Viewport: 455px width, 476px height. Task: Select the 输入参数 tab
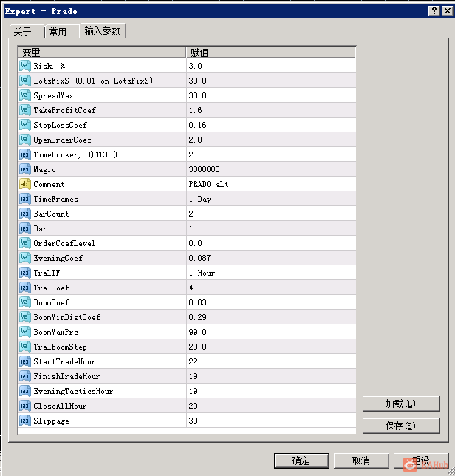103,30
